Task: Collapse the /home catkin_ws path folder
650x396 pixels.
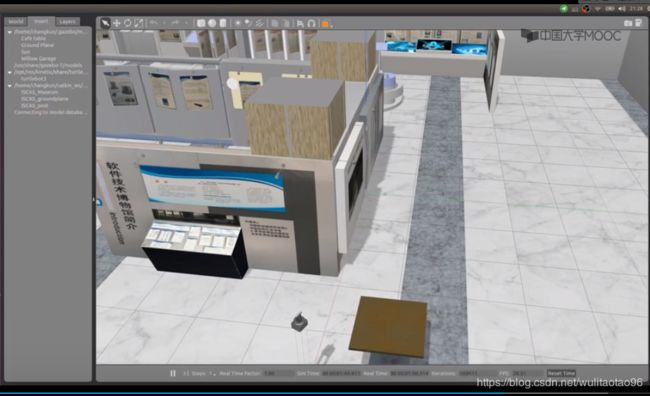Action: click(x=10, y=85)
